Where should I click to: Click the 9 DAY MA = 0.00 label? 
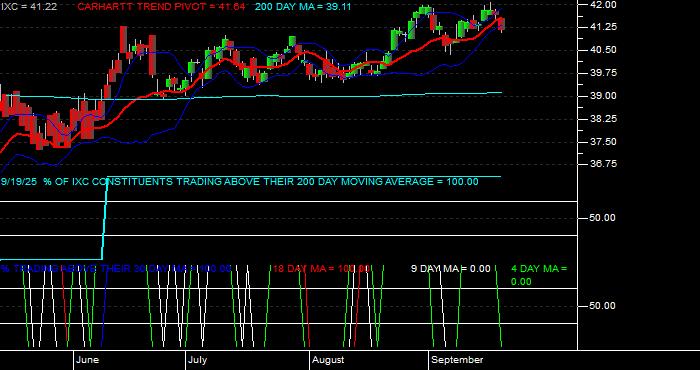pos(450,269)
